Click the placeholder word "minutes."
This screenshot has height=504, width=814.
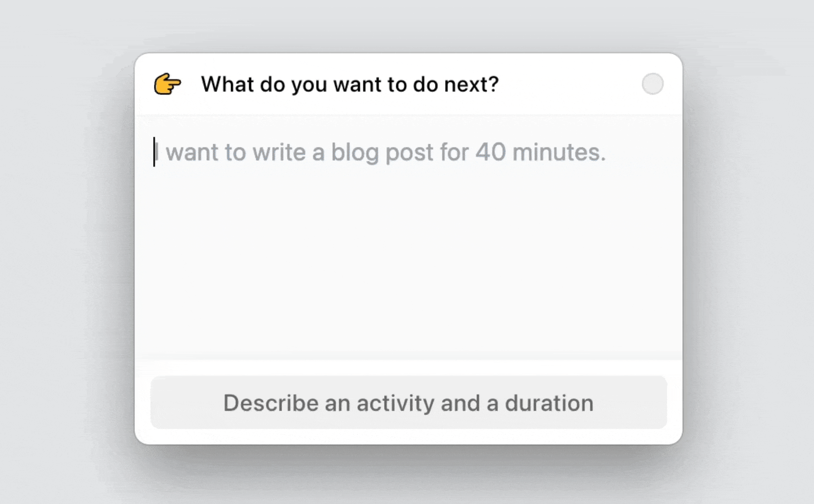click(559, 152)
